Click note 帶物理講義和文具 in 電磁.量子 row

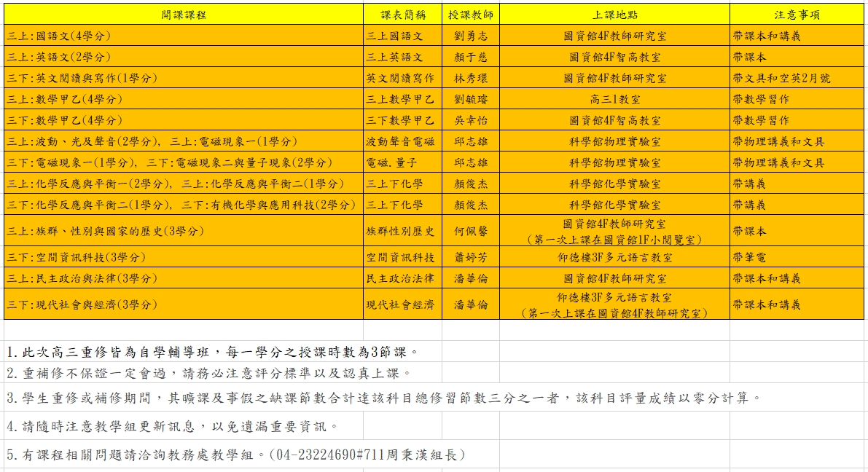click(x=797, y=162)
